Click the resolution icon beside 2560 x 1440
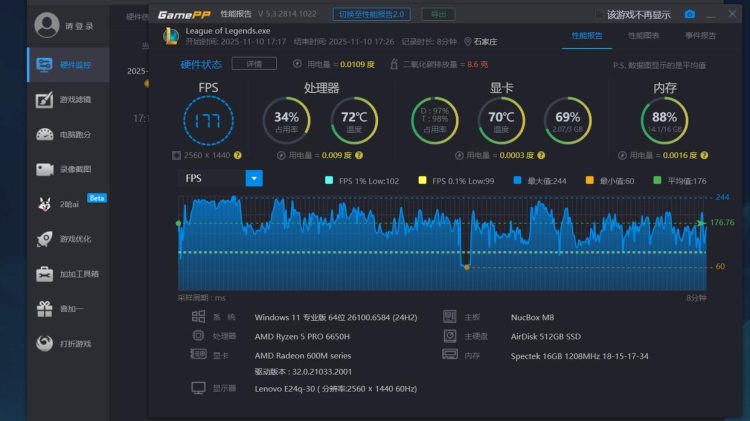The height and width of the screenshot is (421, 750). (176, 155)
